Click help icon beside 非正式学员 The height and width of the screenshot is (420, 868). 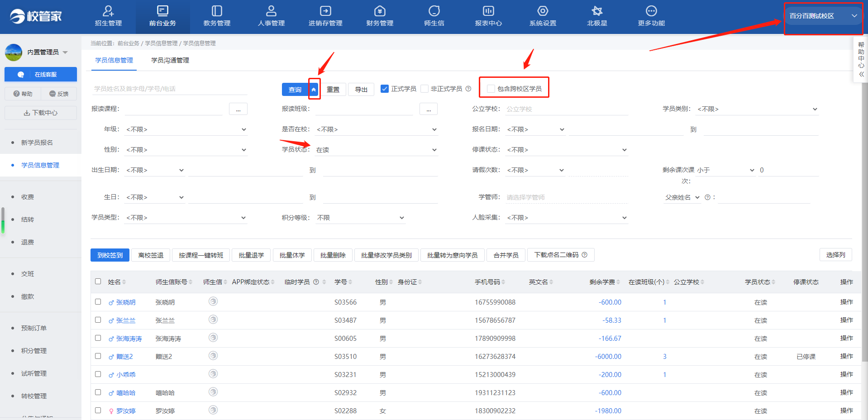pos(468,89)
